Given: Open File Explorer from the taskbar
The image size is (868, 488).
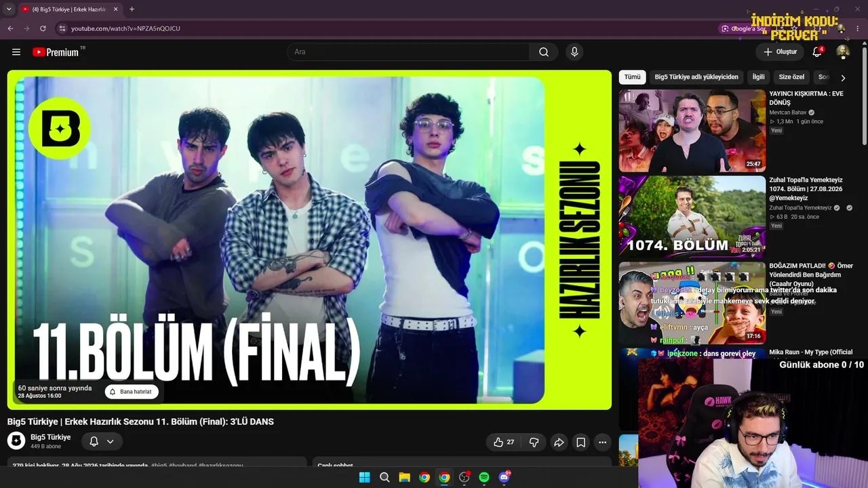Looking at the screenshot, I should pyautogui.click(x=404, y=477).
